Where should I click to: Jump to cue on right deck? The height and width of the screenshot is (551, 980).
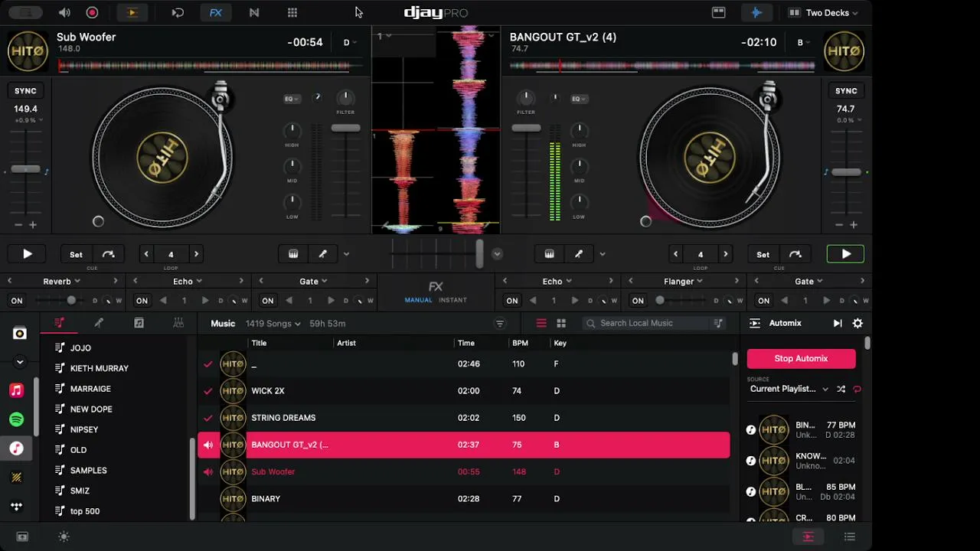tap(795, 254)
